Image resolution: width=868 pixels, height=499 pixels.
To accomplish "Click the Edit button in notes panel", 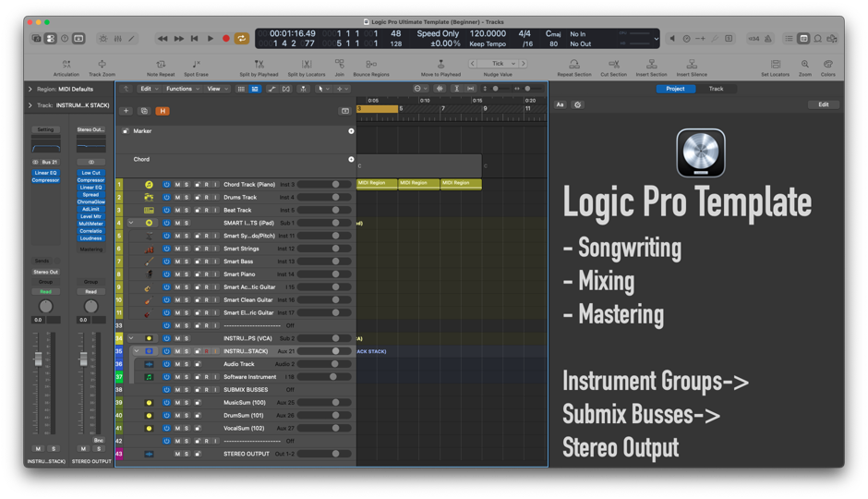I will (x=824, y=104).
